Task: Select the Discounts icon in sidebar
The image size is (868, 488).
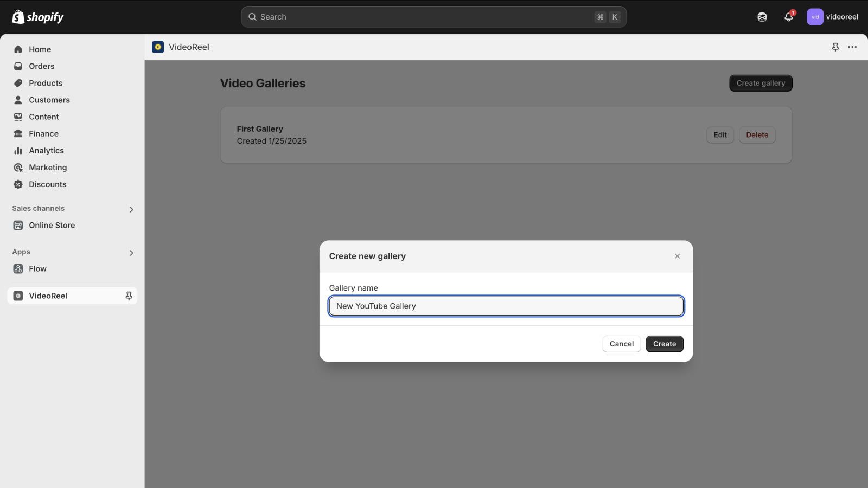Action: [x=18, y=184]
